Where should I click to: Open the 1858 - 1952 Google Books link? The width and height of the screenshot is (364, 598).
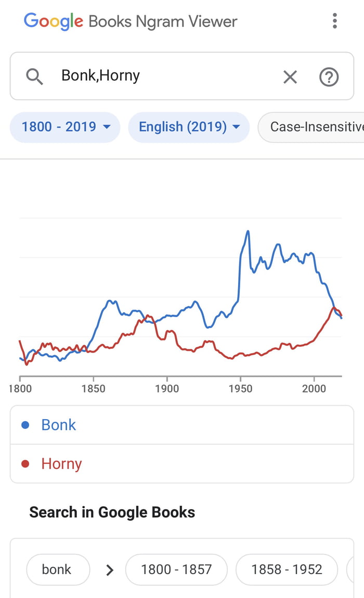287,569
